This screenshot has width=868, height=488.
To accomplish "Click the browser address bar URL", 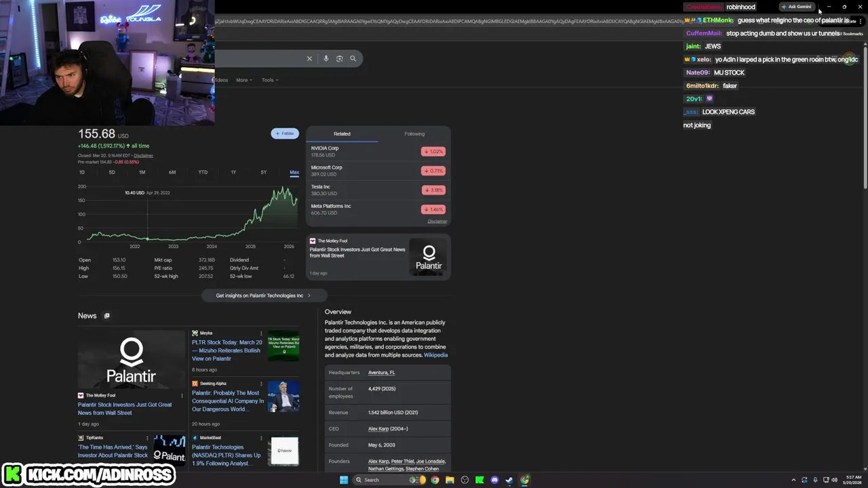I will [448, 21].
